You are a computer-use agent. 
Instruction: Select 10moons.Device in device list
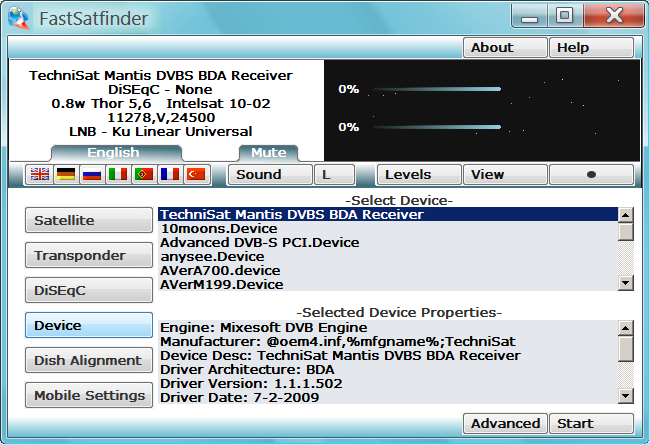point(388,229)
